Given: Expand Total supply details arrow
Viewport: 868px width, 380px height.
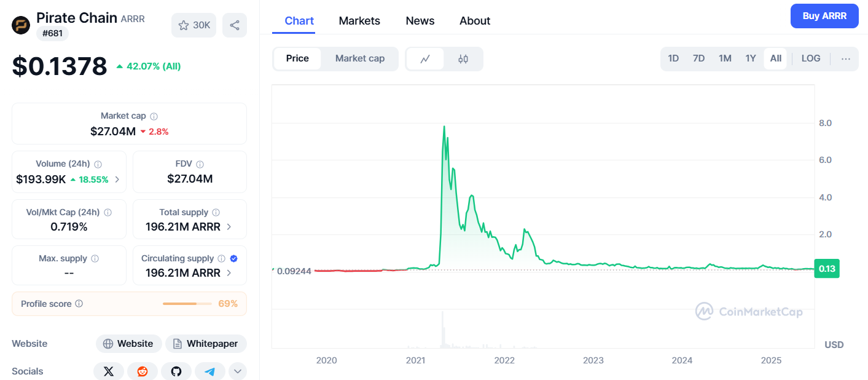Looking at the screenshot, I should click(229, 226).
